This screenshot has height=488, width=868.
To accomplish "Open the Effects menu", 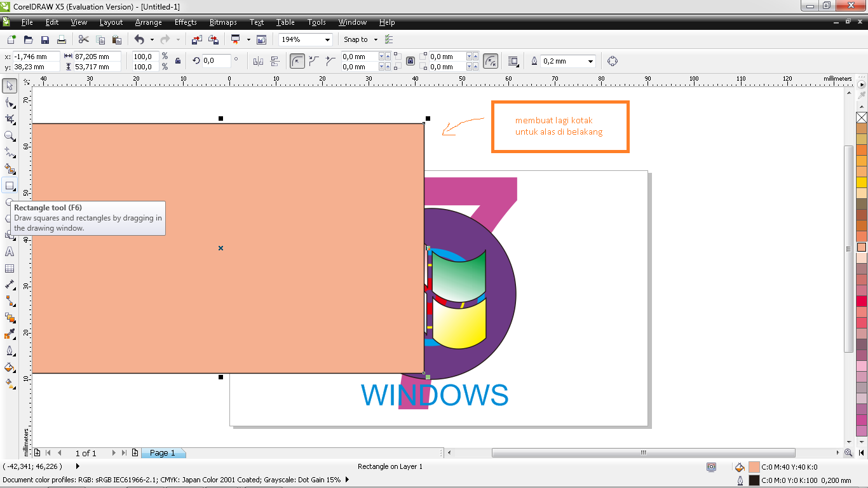I will pos(186,22).
